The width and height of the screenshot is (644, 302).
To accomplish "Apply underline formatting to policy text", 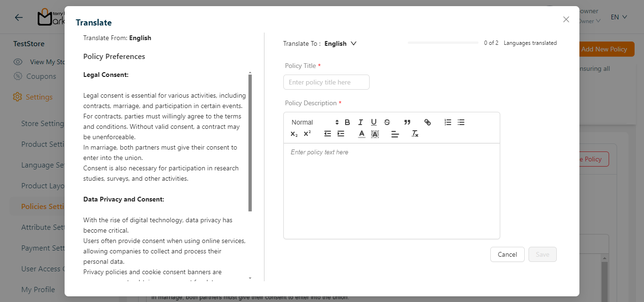I will (x=374, y=122).
